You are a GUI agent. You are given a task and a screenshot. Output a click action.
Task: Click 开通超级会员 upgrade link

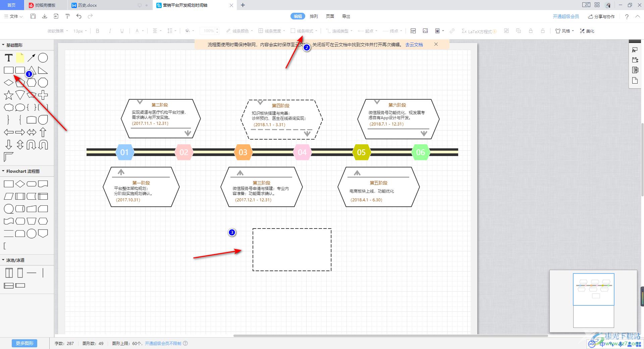566,16
